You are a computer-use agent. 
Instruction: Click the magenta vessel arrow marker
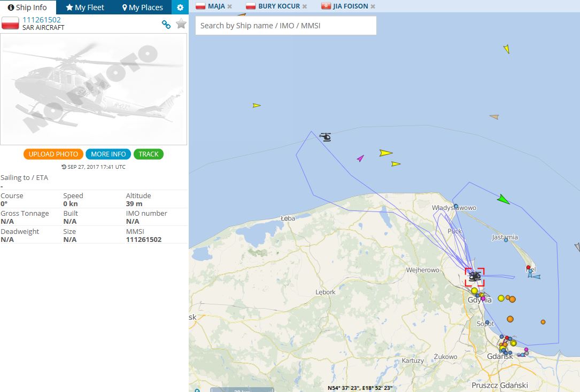360,158
